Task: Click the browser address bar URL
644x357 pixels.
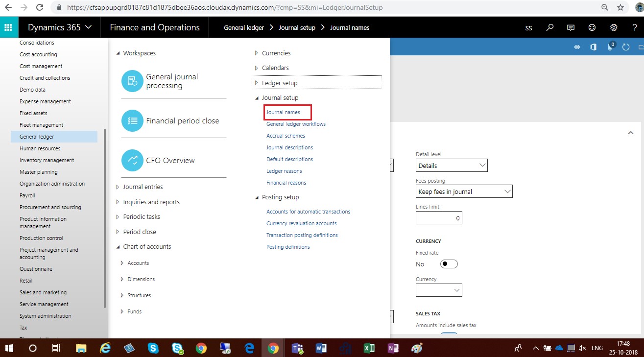Action: [225, 7]
